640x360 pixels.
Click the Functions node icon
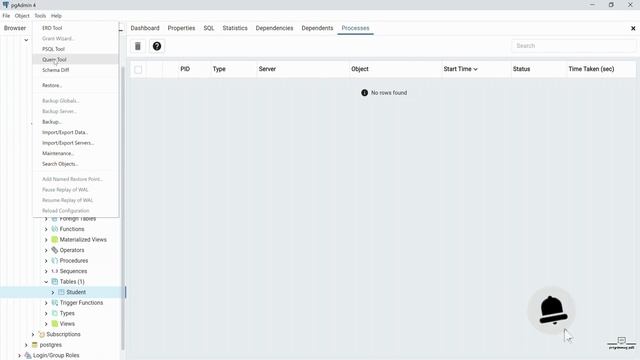pos(55,229)
